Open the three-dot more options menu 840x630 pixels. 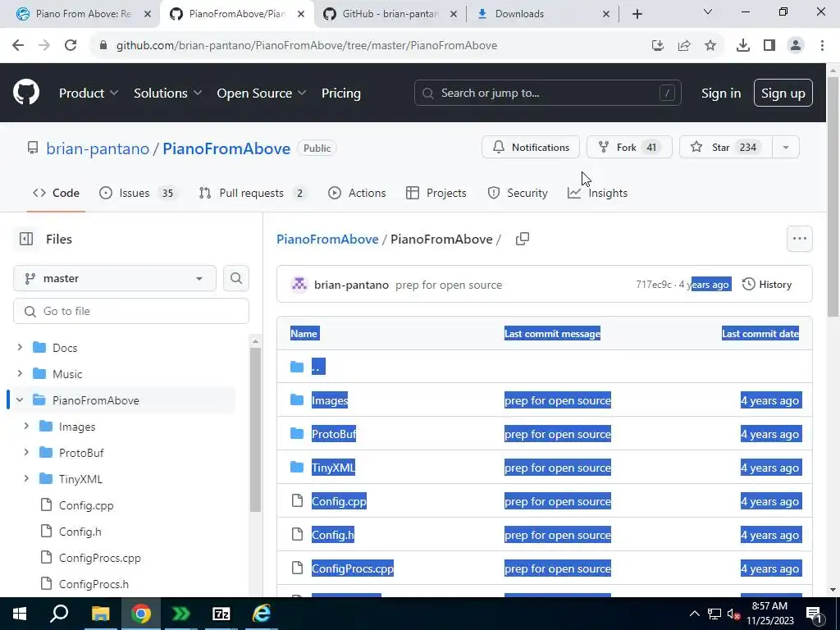tap(799, 239)
